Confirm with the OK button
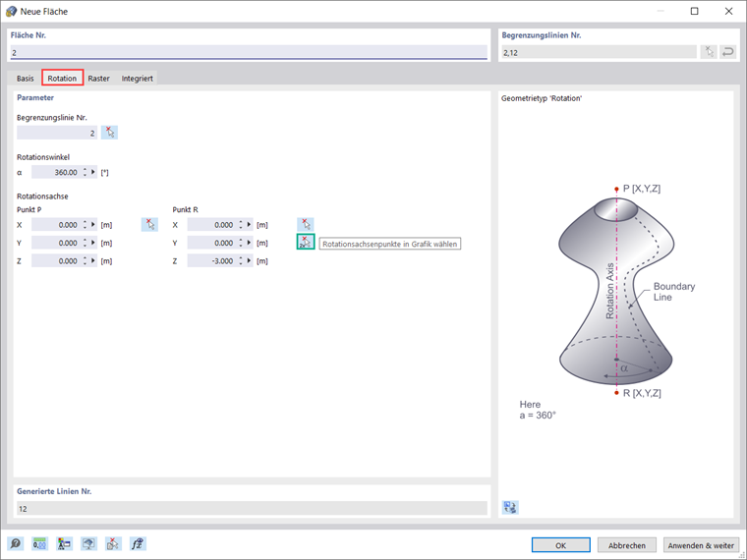Screen dimensions: 747x560 (560, 545)
